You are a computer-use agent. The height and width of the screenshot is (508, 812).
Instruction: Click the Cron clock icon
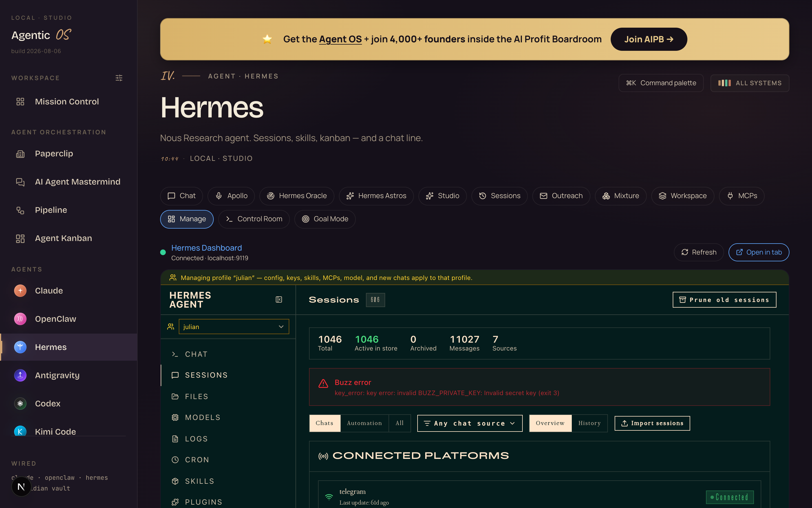pos(175,460)
